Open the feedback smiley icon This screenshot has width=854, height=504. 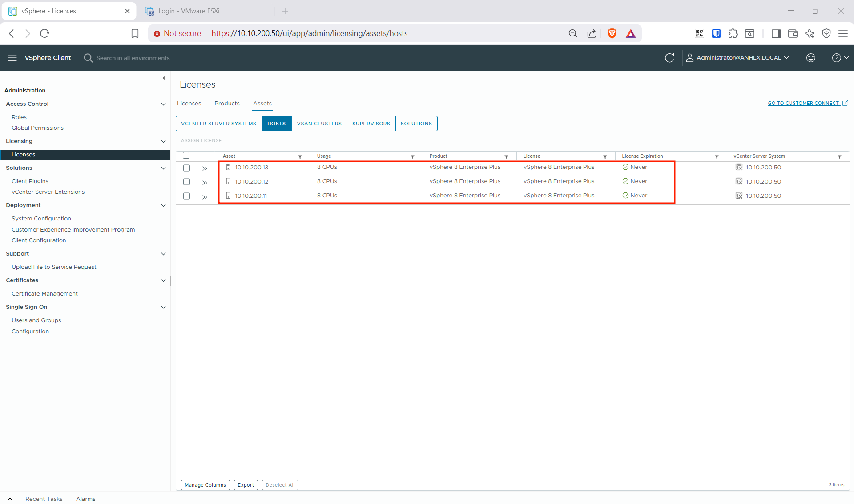pos(811,58)
